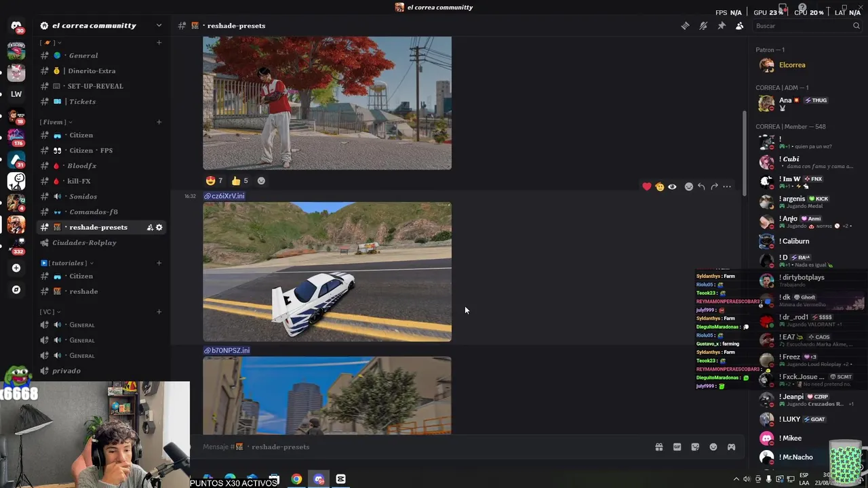Create channel in VC category with plus

point(159,312)
